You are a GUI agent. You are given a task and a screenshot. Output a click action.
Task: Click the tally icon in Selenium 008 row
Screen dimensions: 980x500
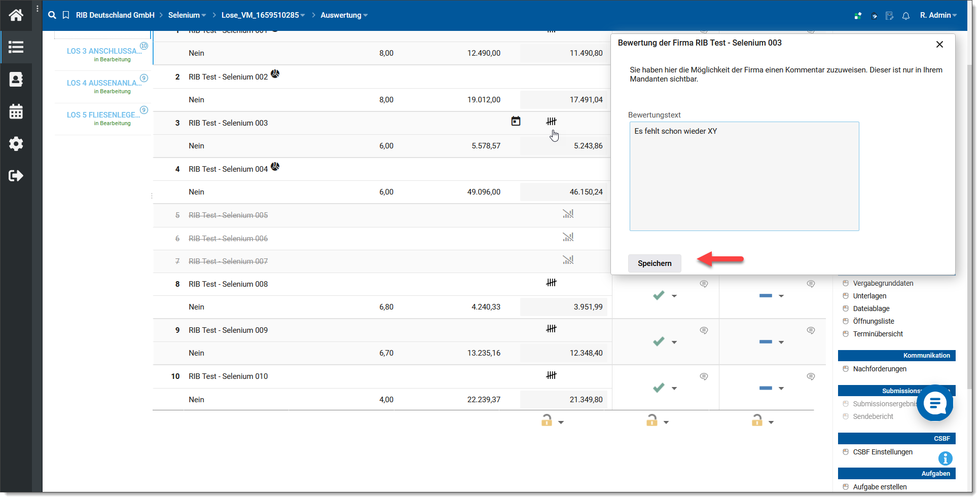point(551,283)
